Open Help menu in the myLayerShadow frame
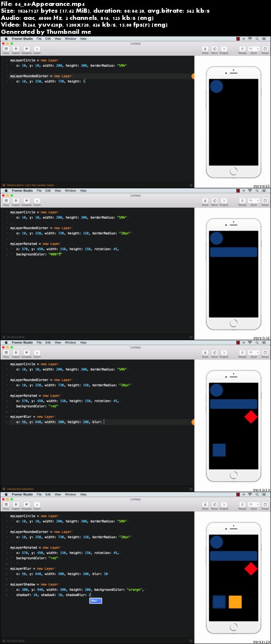This screenshot has width=271, height=644. 83,494
